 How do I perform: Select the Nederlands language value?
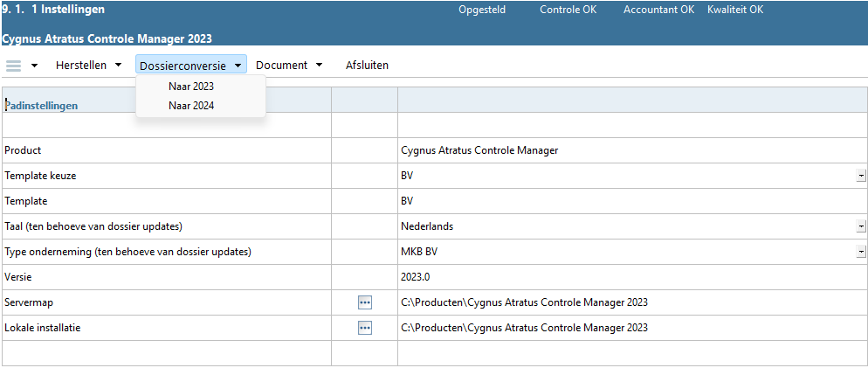427,226
